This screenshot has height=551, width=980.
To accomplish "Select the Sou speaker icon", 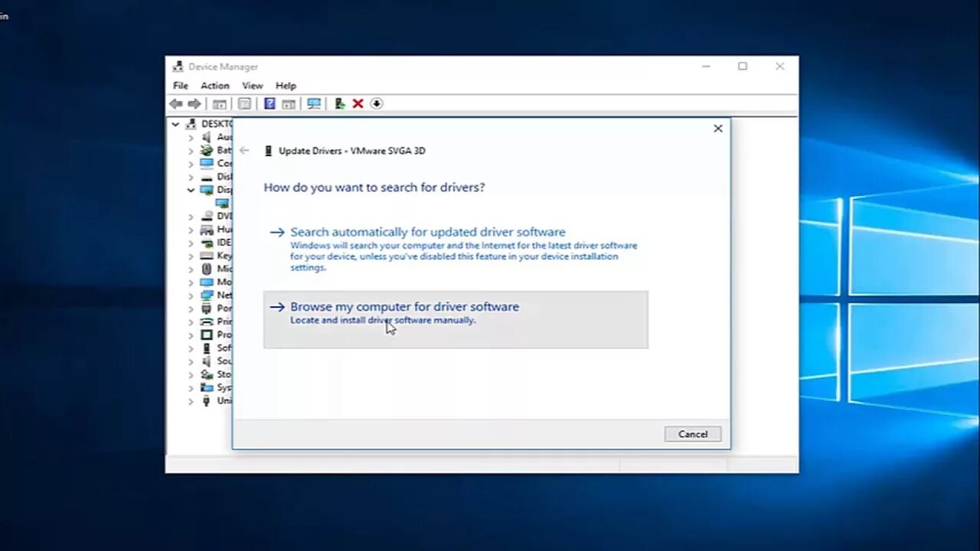I will [x=207, y=360].
